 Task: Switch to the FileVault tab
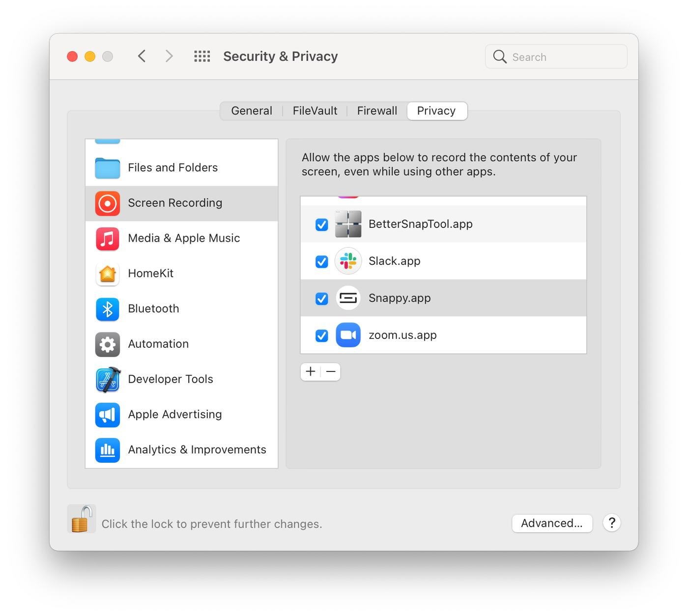(315, 111)
